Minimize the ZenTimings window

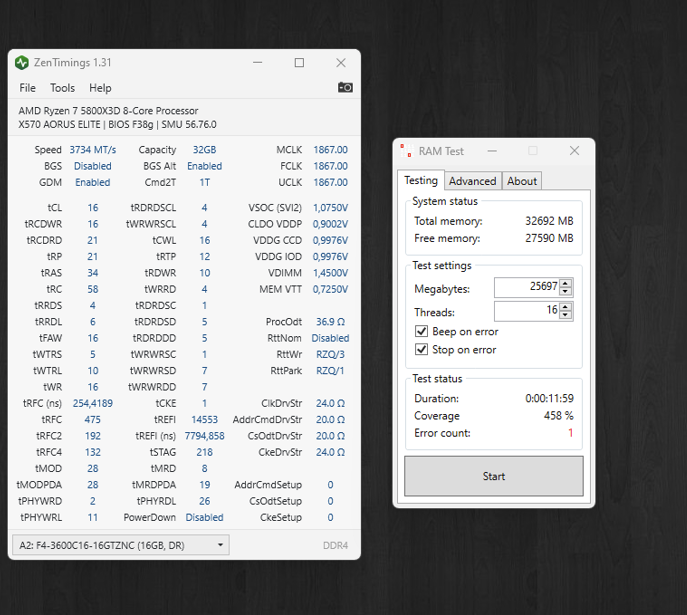[258, 63]
